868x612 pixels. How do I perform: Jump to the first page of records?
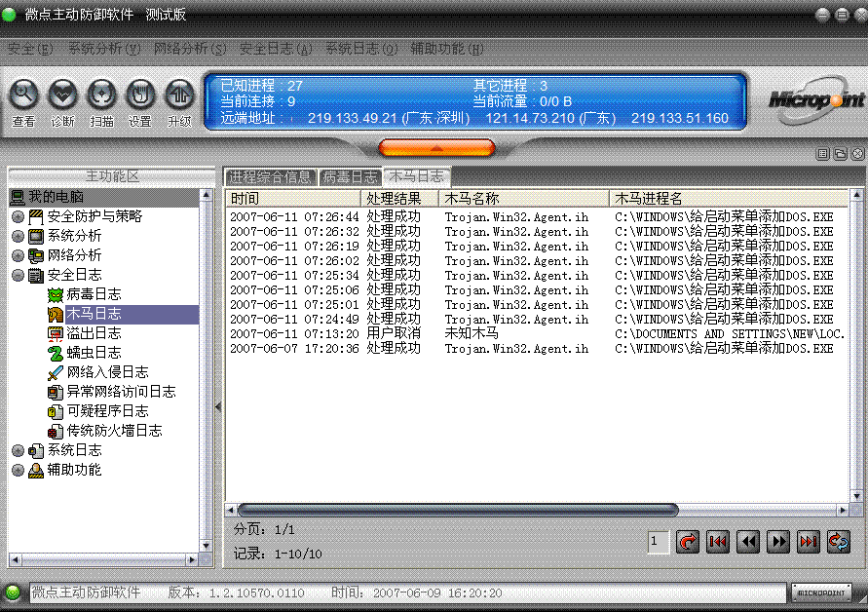[718, 541]
